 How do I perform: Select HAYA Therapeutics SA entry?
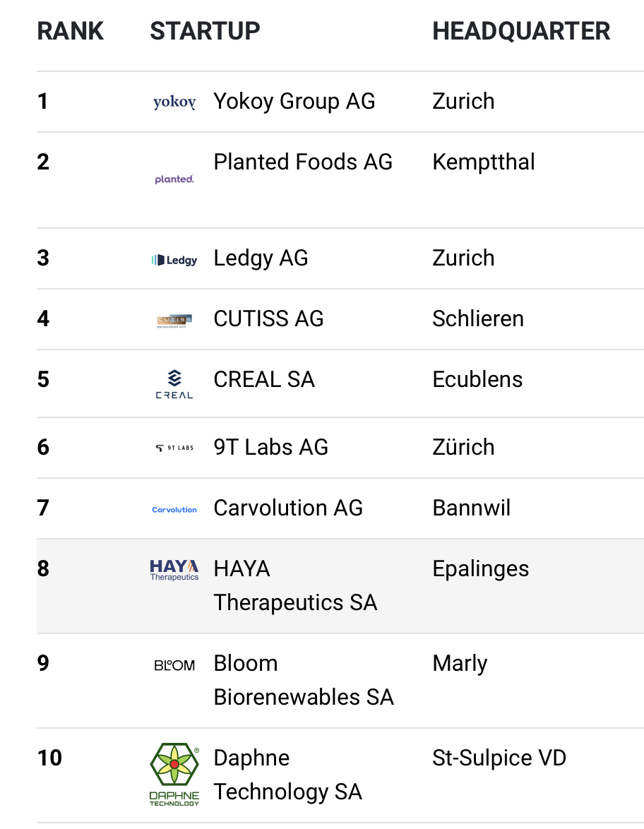(295, 585)
